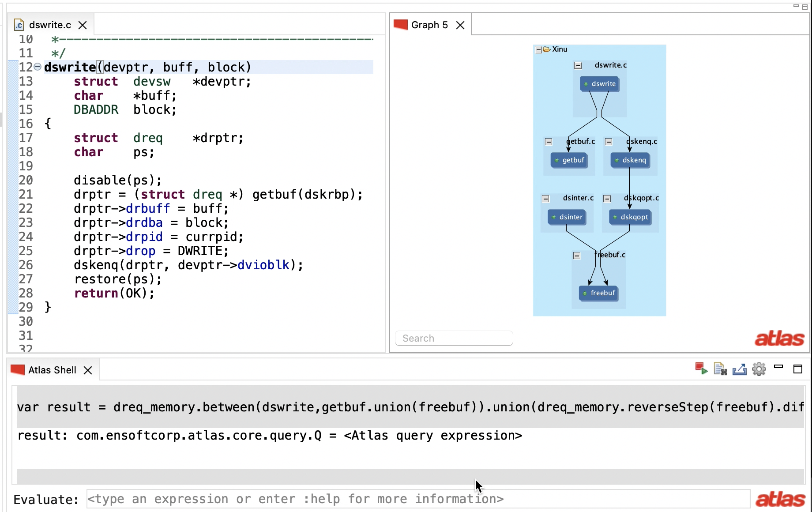Viewport: 812px width, 512px height.
Task: Collapse the dswrite.c graph container
Action: (578, 66)
